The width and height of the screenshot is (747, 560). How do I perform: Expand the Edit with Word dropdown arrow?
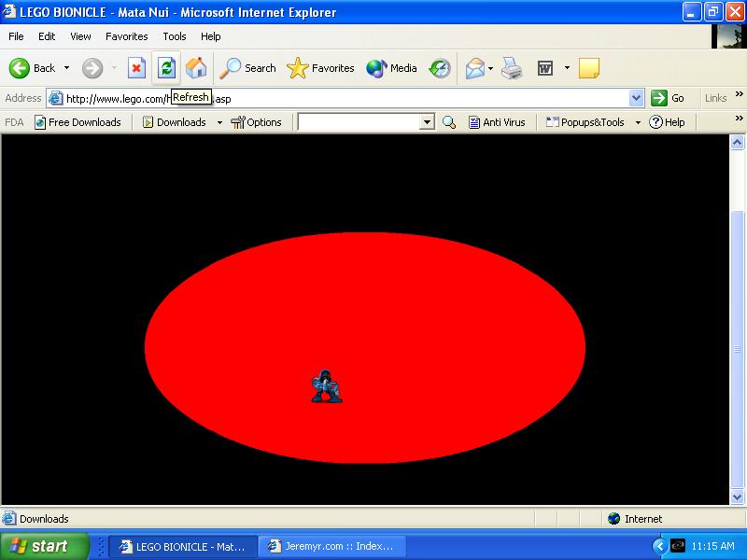pos(567,68)
